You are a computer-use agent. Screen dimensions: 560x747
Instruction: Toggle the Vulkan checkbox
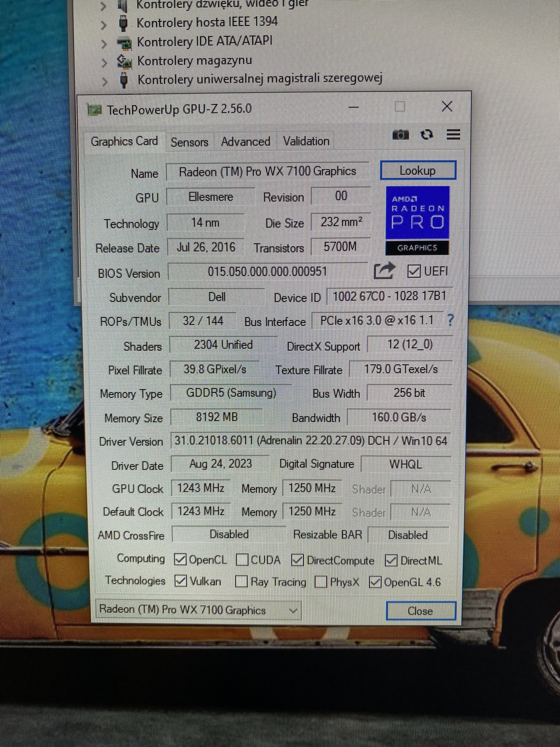pos(181,581)
